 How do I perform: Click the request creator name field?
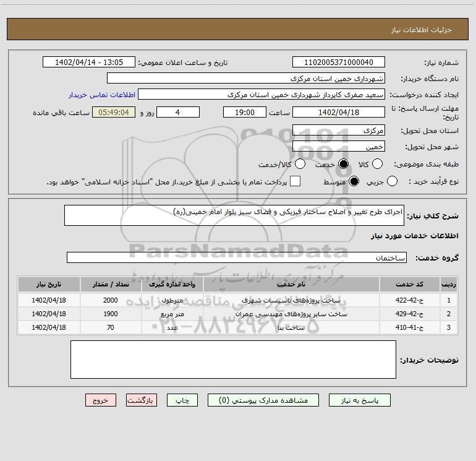point(261,95)
